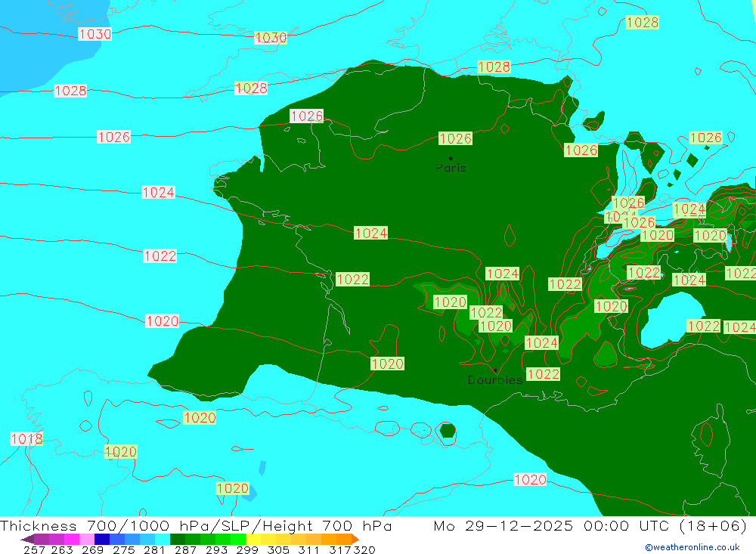Click the legend value 299
This screenshot has height=554, width=756.
click(247, 549)
